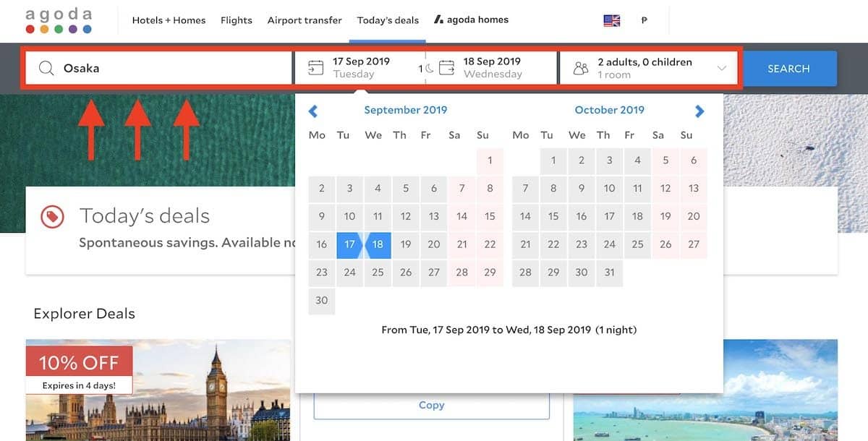868x441 pixels.
Task: Click the Agoda logo
Action: [59, 21]
